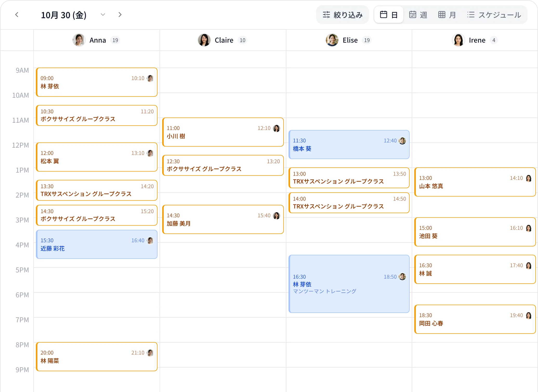Click staff avatar on 加藤 美月 card

pos(277,215)
